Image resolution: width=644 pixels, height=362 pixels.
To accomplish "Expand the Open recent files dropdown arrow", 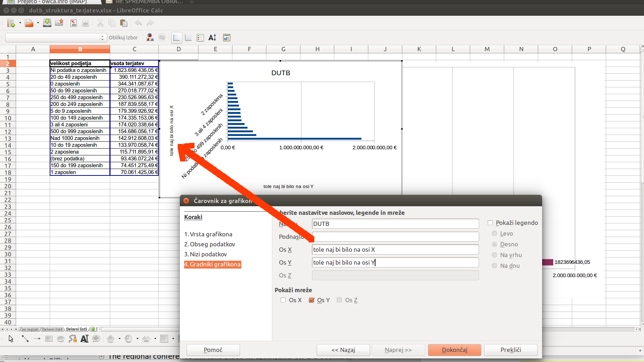I will coord(38,23).
